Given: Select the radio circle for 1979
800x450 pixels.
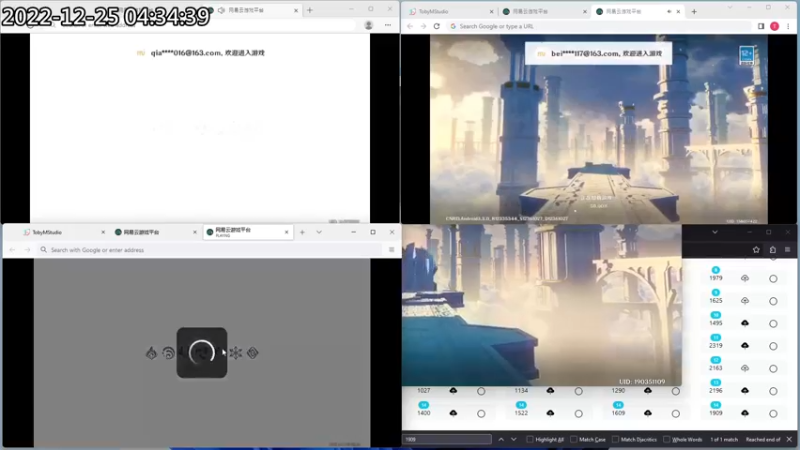Looking at the screenshot, I should point(773,279).
